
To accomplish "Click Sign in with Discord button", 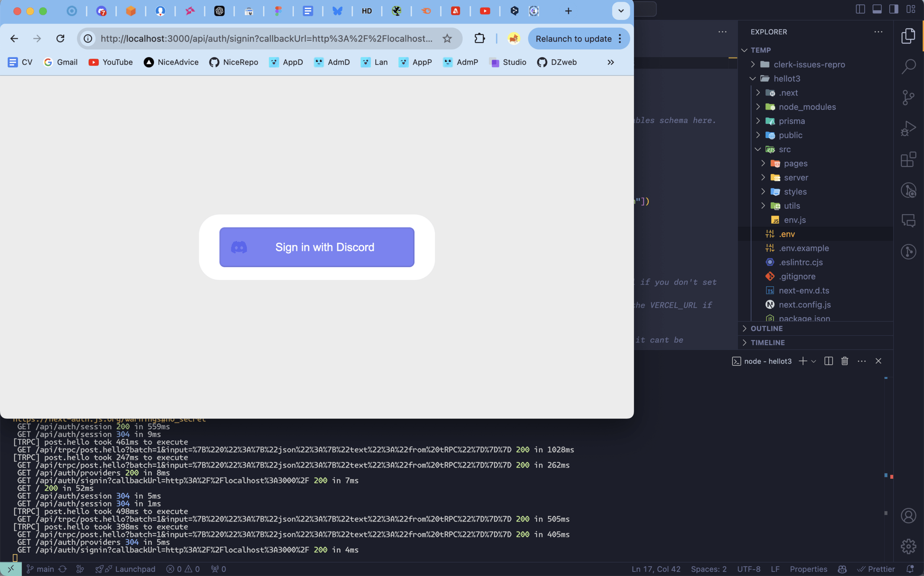I will point(317,247).
